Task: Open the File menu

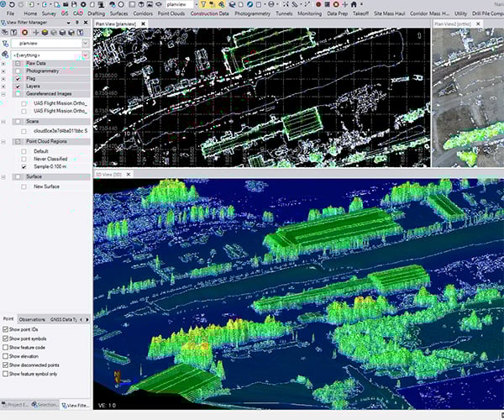Action: point(11,13)
